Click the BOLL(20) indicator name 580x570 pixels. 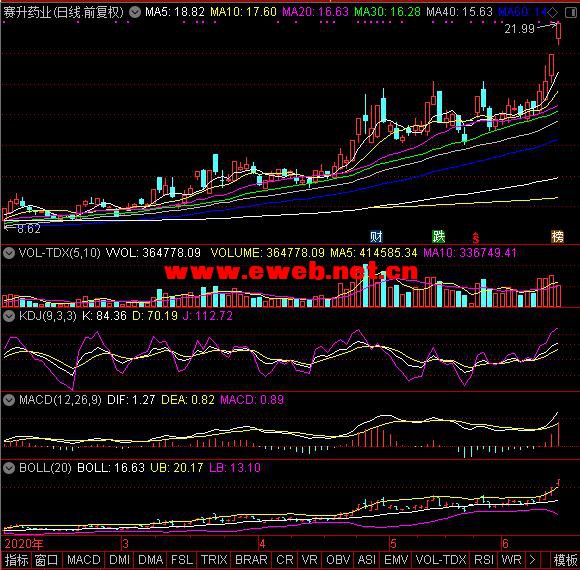(x=45, y=468)
